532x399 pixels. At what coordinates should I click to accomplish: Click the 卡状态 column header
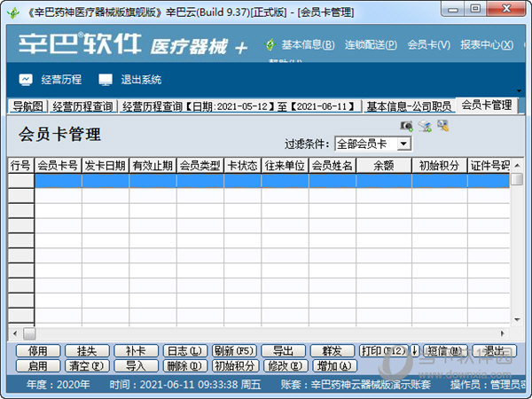pyautogui.click(x=243, y=166)
